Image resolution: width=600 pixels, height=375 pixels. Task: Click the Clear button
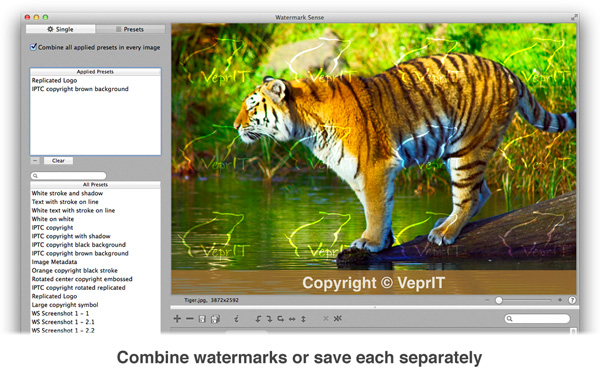point(58,161)
